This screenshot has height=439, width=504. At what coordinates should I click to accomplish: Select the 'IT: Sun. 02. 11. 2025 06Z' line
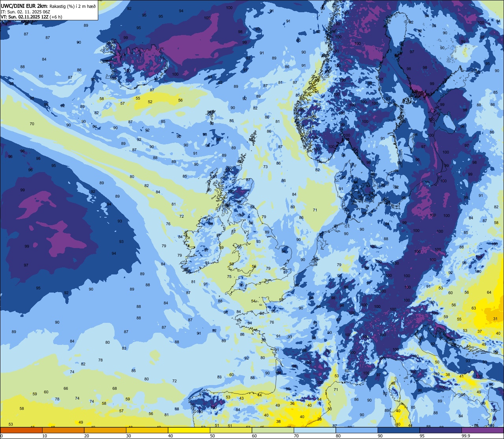25,12
